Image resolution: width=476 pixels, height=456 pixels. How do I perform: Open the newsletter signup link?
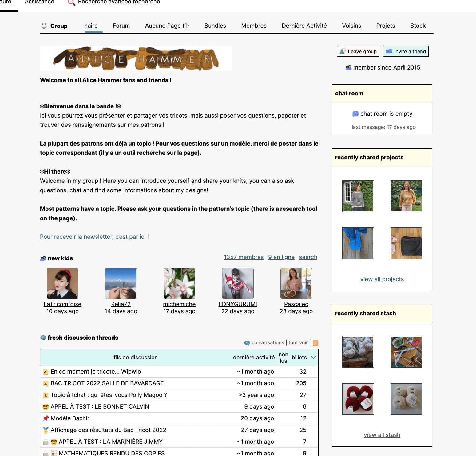(x=94, y=237)
